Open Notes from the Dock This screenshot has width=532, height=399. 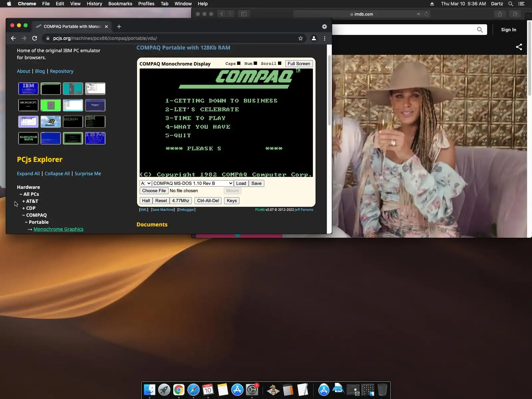point(223,390)
